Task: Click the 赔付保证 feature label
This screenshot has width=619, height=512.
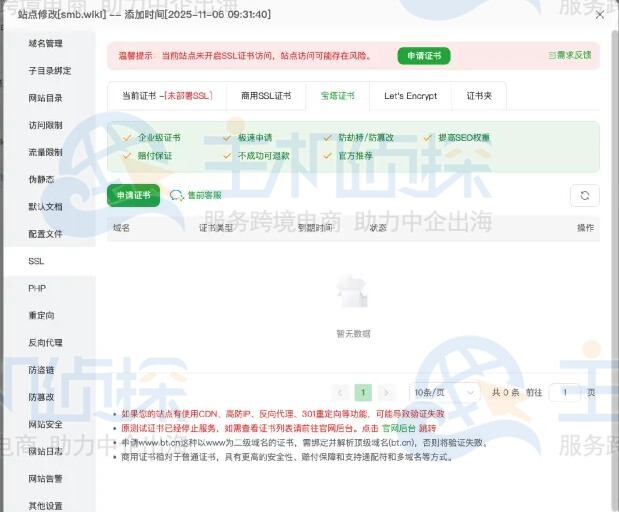Action: 154,156
